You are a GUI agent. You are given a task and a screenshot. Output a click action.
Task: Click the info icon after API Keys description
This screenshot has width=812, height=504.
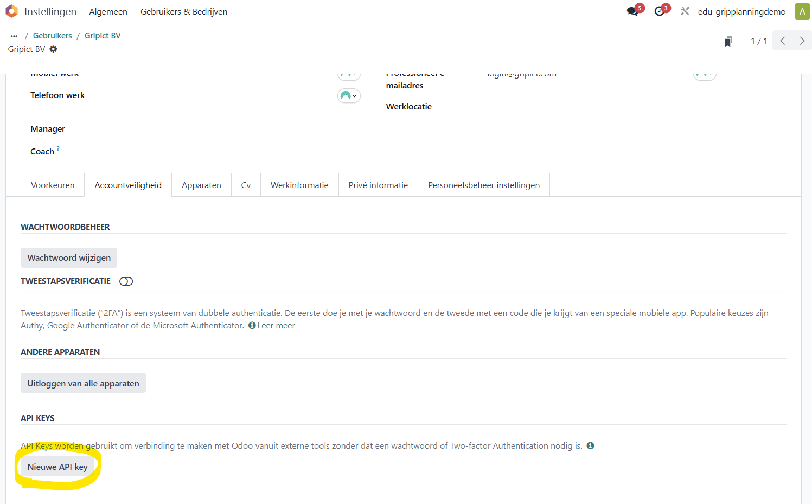(590, 445)
